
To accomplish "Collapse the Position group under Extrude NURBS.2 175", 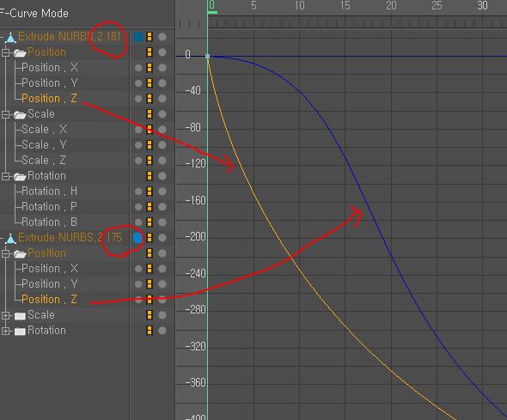I will click(x=5, y=253).
